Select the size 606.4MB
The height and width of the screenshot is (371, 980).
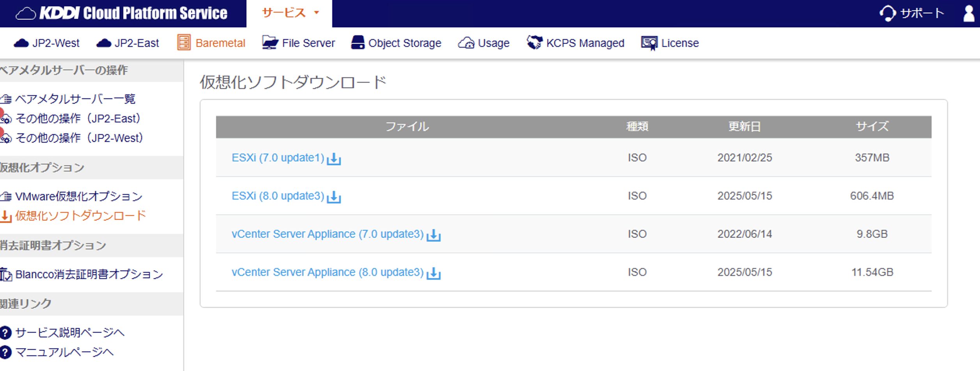click(872, 196)
